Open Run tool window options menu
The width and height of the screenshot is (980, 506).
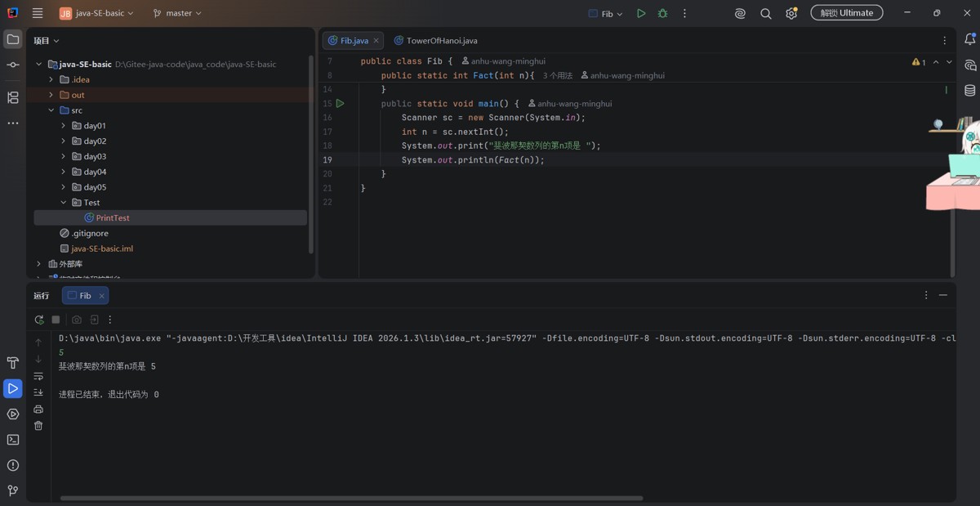(926, 295)
